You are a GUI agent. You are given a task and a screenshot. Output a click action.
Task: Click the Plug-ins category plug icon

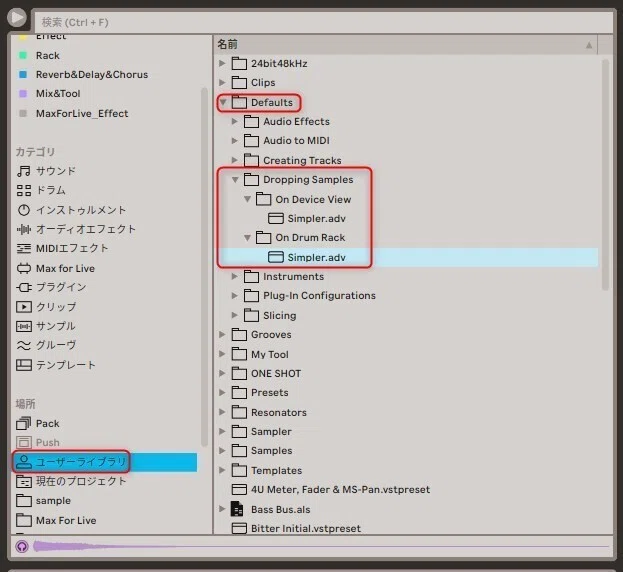[x=23, y=287]
